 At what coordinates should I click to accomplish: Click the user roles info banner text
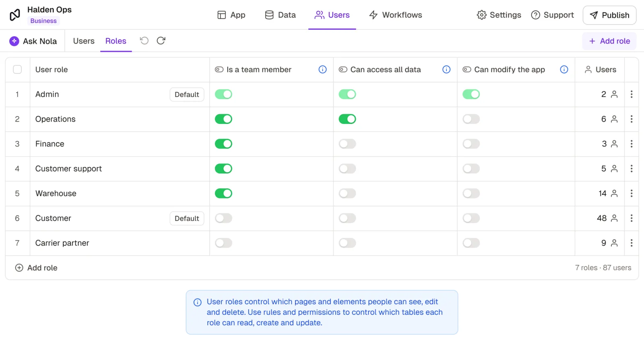(324, 312)
